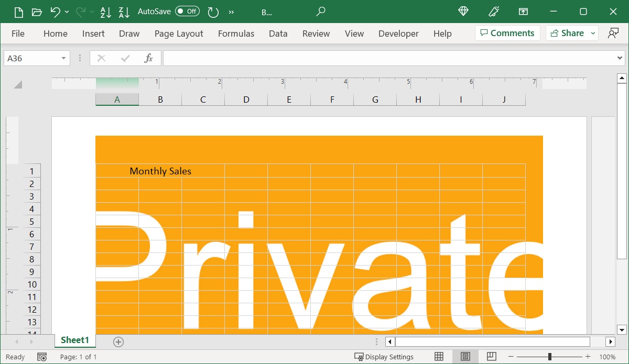Switch to Page Break Preview view
The height and width of the screenshot is (364, 629).
(491, 357)
